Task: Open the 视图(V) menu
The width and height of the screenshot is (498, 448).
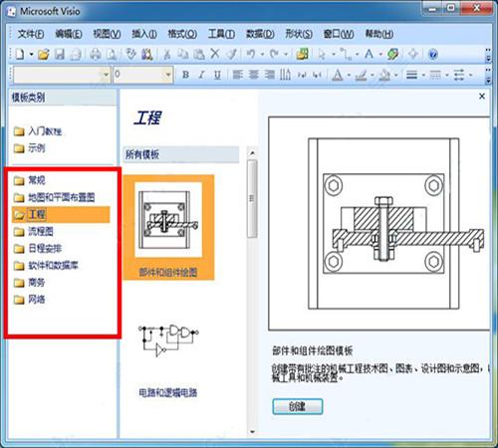Action: 107,34
